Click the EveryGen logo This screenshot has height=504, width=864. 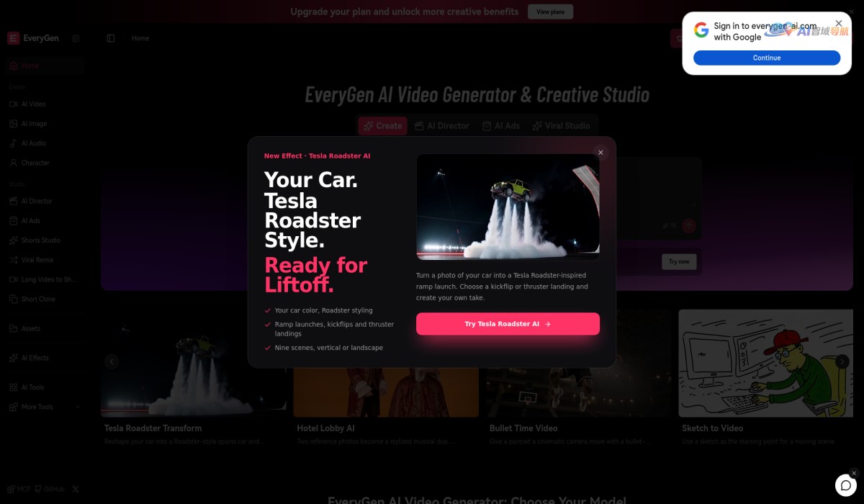(x=33, y=38)
